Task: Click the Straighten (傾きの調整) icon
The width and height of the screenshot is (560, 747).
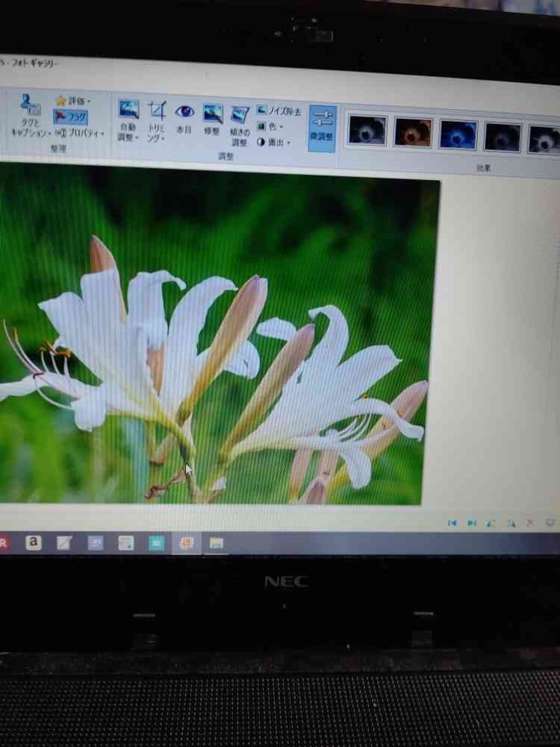Action: (x=240, y=123)
